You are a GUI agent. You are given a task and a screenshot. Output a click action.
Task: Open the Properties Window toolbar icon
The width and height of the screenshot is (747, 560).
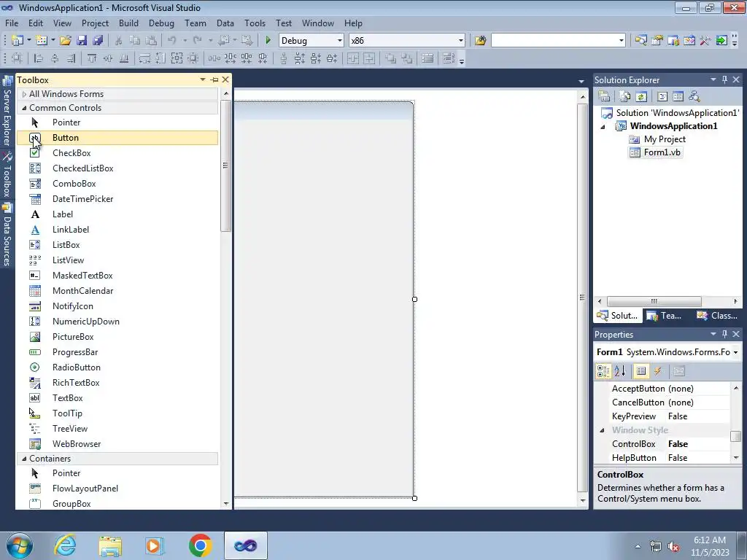click(x=657, y=41)
